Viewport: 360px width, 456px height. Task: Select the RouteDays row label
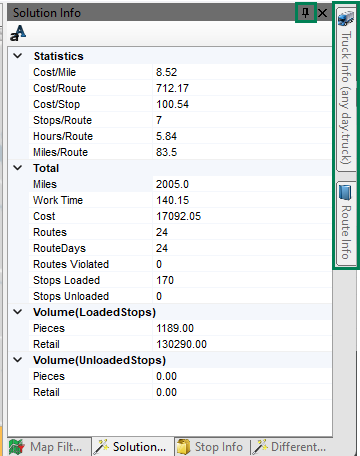pyautogui.click(x=59, y=248)
